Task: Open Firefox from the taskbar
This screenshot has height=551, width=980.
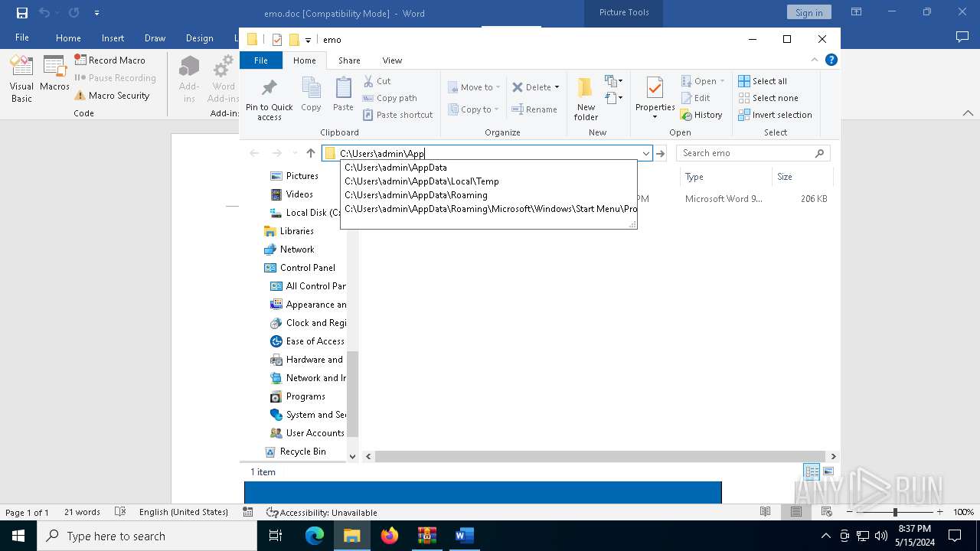Action: point(390,536)
